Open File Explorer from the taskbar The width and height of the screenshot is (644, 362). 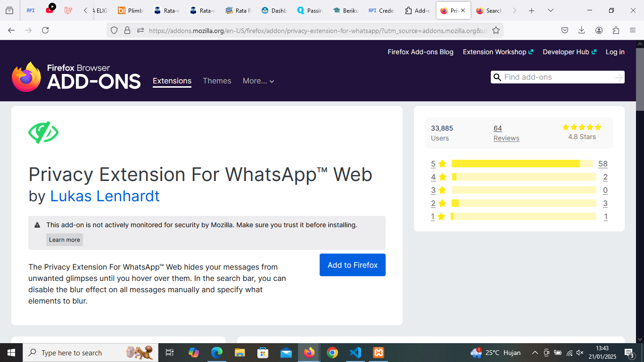pyautogui.click(x=240, y=353)
